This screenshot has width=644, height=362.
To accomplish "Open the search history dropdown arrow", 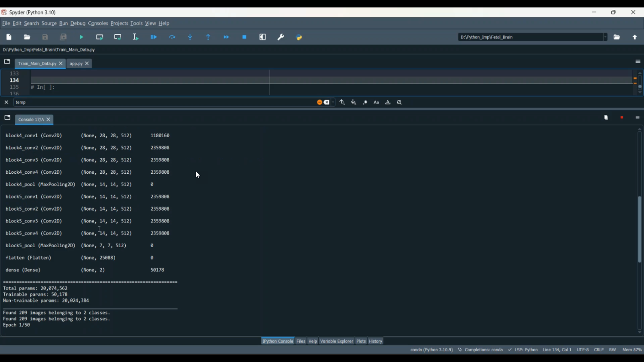I will coord(333,103).
